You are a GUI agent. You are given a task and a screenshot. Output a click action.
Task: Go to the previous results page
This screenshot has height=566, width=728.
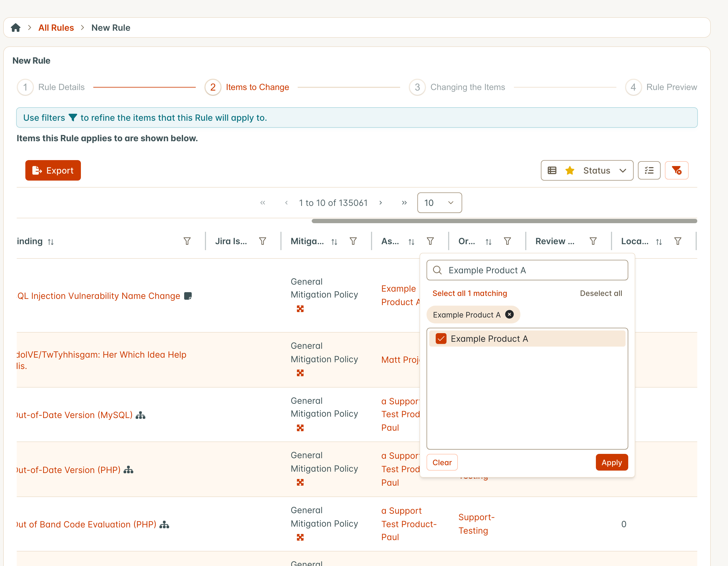click(x=286, y=203)
